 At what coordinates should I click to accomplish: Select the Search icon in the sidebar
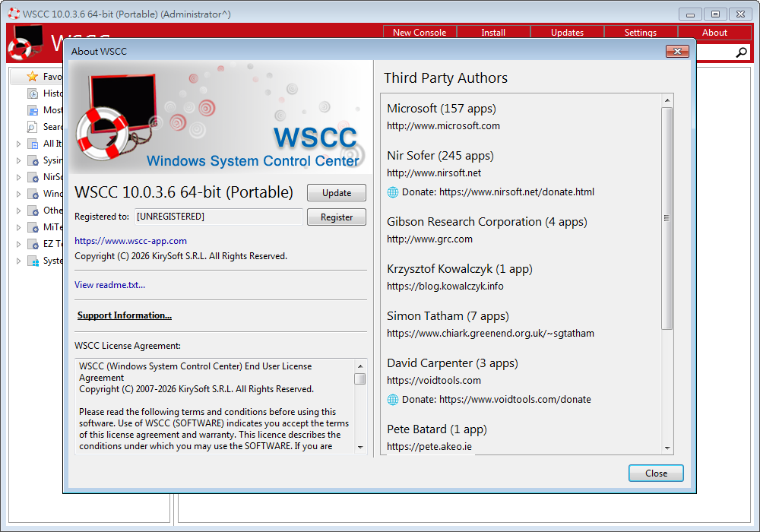32,126
